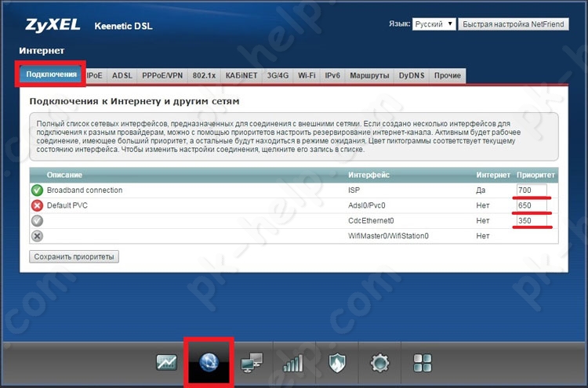The image size is (588, 388).
Task: Click the Описание column header
Action: click(64, 175)
